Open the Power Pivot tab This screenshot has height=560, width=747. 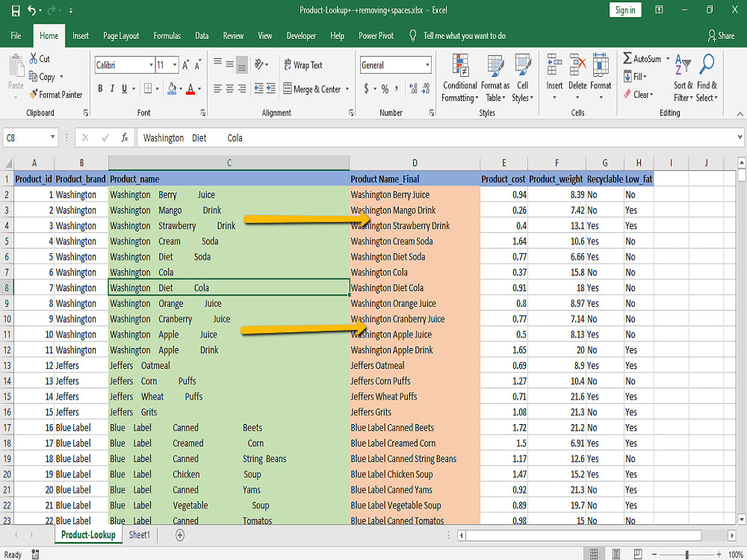point(376,34)
